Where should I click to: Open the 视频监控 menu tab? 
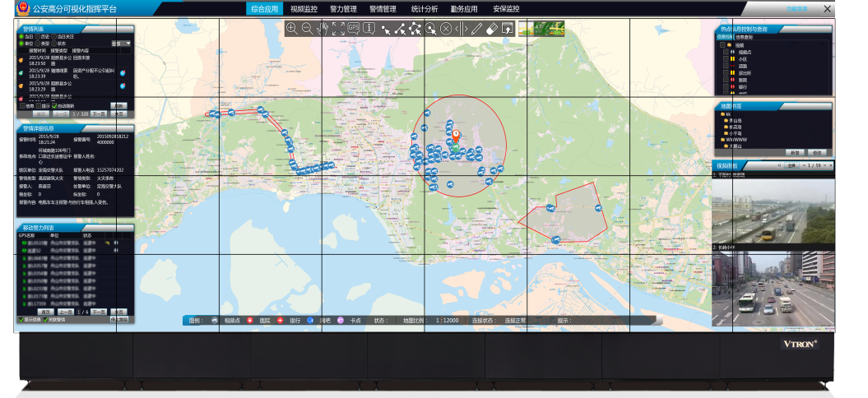304,9
